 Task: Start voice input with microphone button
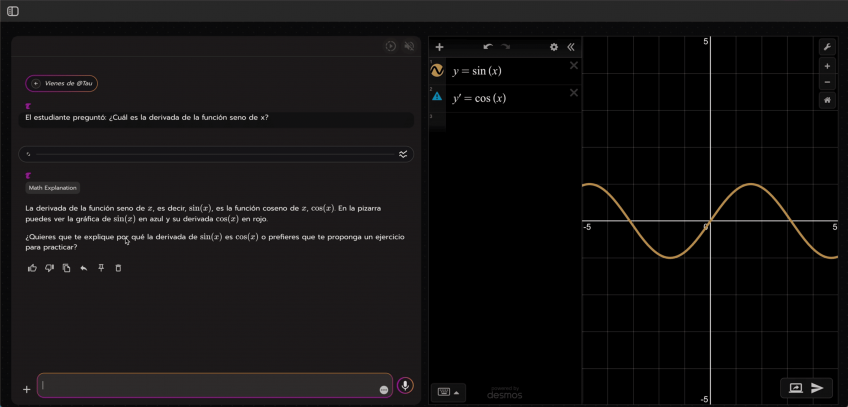tap(405, 385)
